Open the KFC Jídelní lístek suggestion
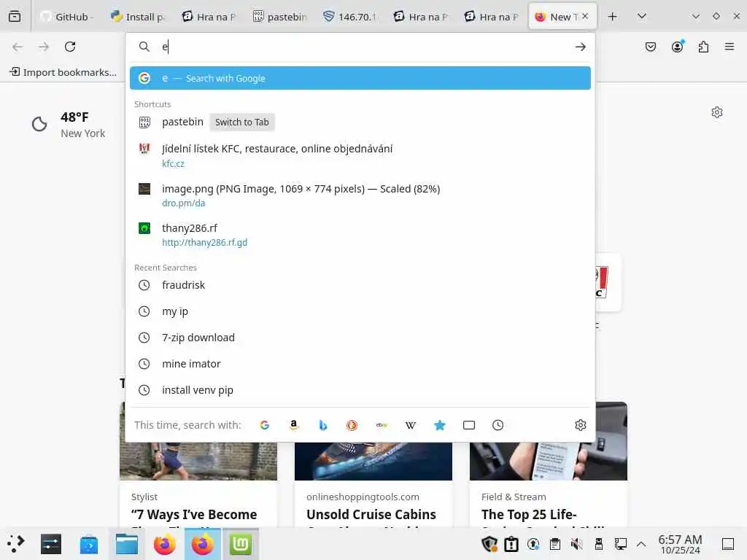747x560 pixels. pyautogui.click(x=360, y=156)
